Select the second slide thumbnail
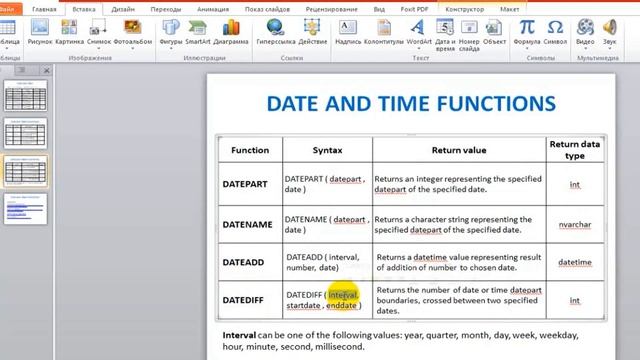 [25, 133]
